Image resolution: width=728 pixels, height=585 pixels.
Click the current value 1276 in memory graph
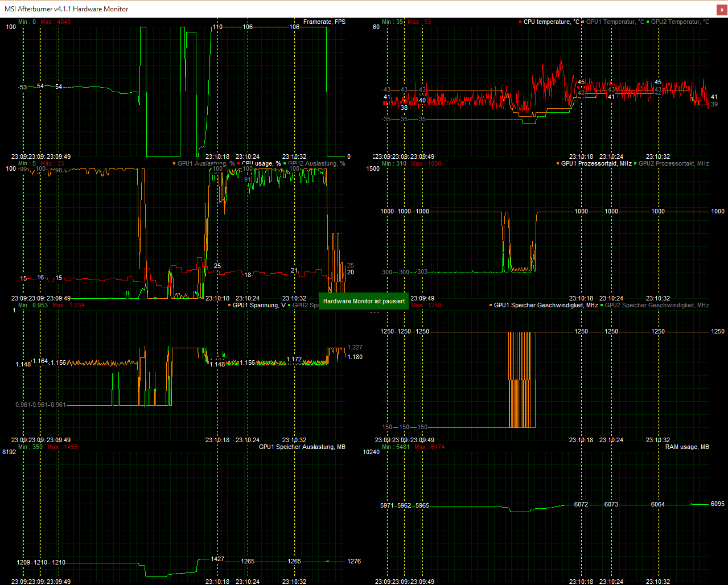coord(354,561)
